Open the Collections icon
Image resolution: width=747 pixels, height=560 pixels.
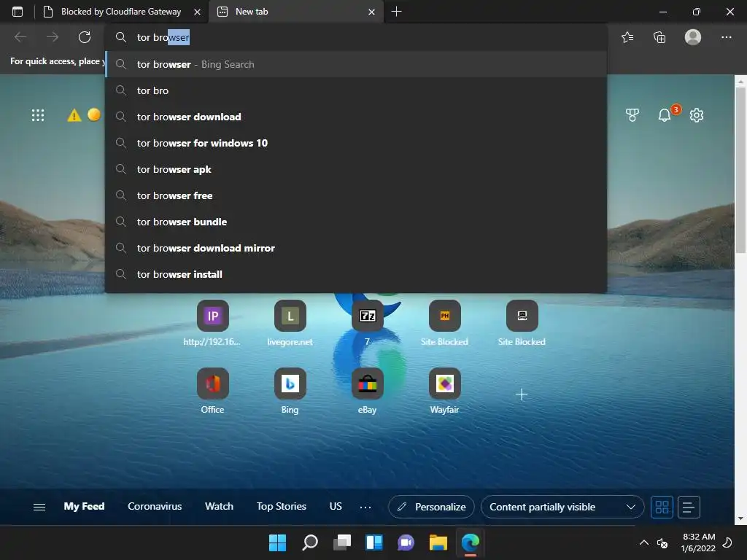pyautogui.click(x=659, y=37)
